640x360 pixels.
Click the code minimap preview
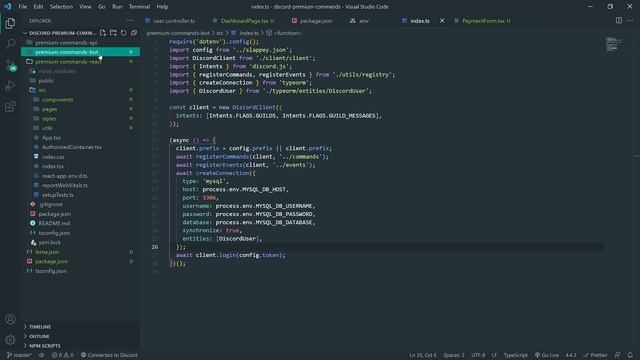coord(614,44)
